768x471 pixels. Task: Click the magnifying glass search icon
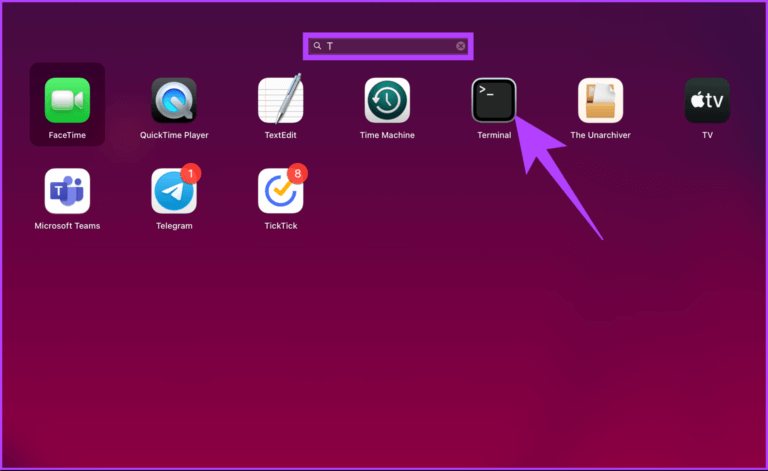click(317, 46)
